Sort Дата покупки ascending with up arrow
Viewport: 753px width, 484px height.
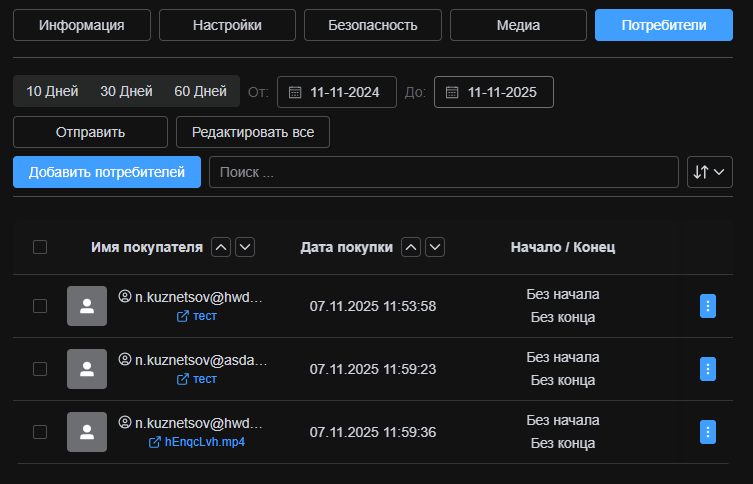(411, 247)
